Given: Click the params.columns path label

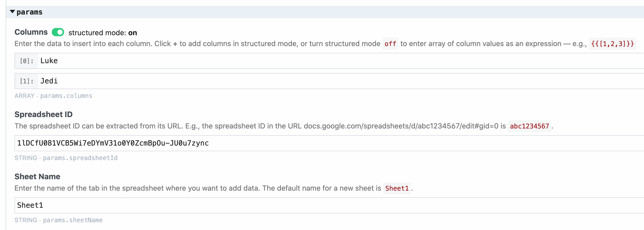Looking at the screenshot, I should point(66,96).
